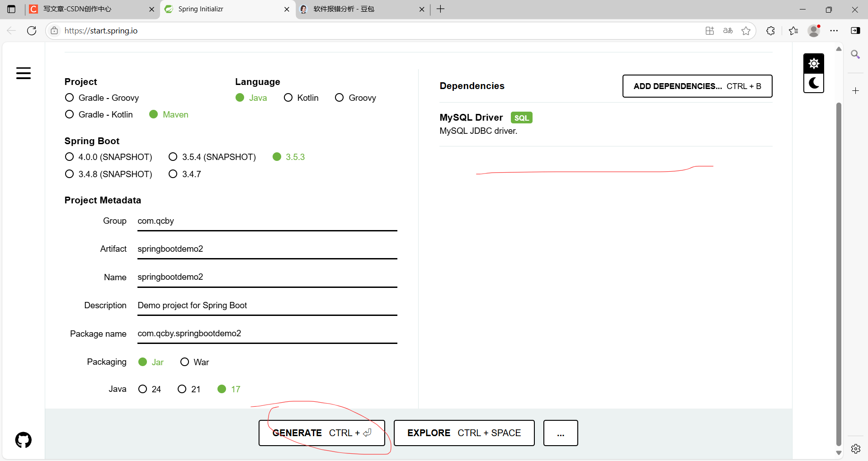Click the scrollbar down arrow
The width and height of the screenshot is (868, 461).
[839, 453]
